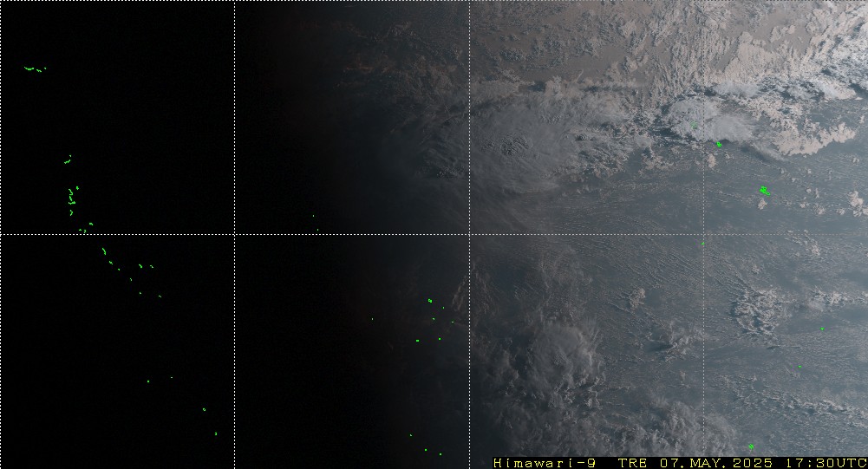Image resolution: width=868 pixels, height=469 pixels.
Task: Select the '07.MAY.2025' date text
Action: pos(717,463)
